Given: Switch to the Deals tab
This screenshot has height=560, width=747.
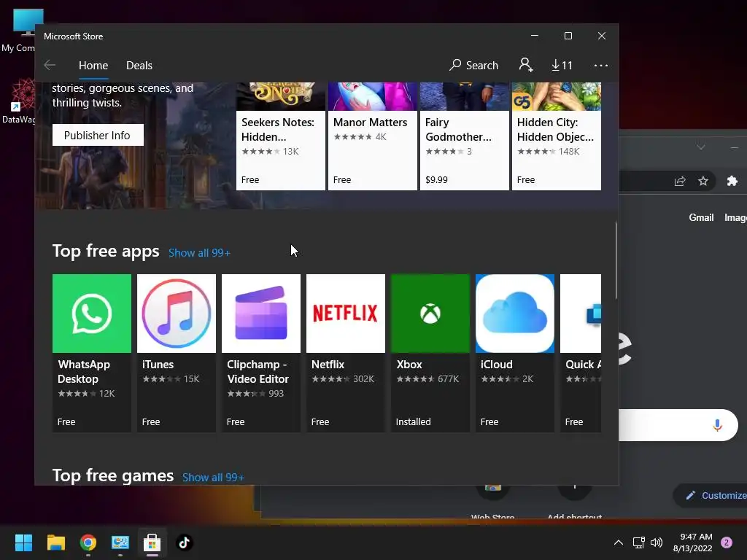Looking at the screenshot, I should pos(139,65).
